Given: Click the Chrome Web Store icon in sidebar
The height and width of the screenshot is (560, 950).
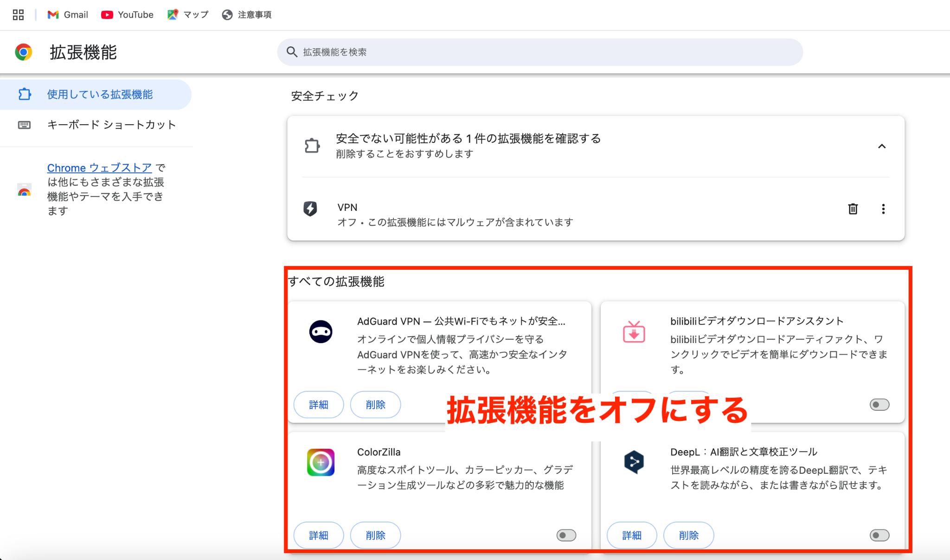Looking at the screenshot, I should (x=25, y=190).
